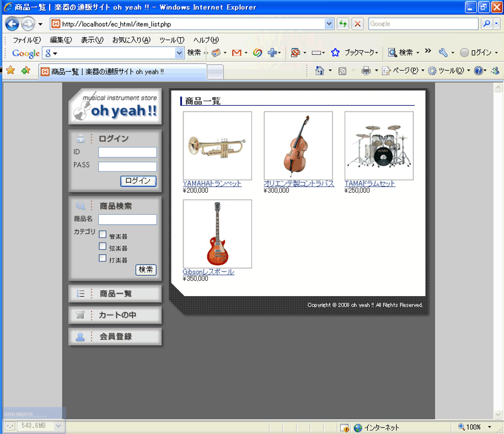This screenshot has height=434, width=504.
Task: Open a new blank tab
Action: click(x=215, y=71)
